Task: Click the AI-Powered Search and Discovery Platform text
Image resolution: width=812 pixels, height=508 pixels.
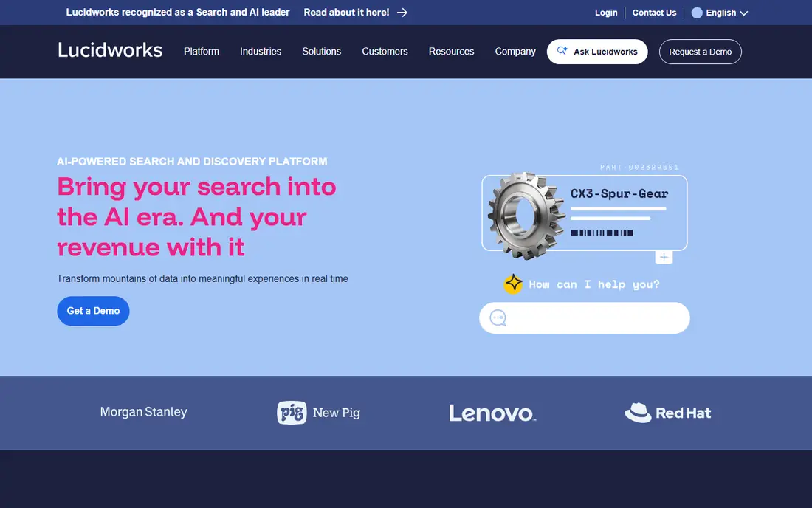Action: point(192,162)
